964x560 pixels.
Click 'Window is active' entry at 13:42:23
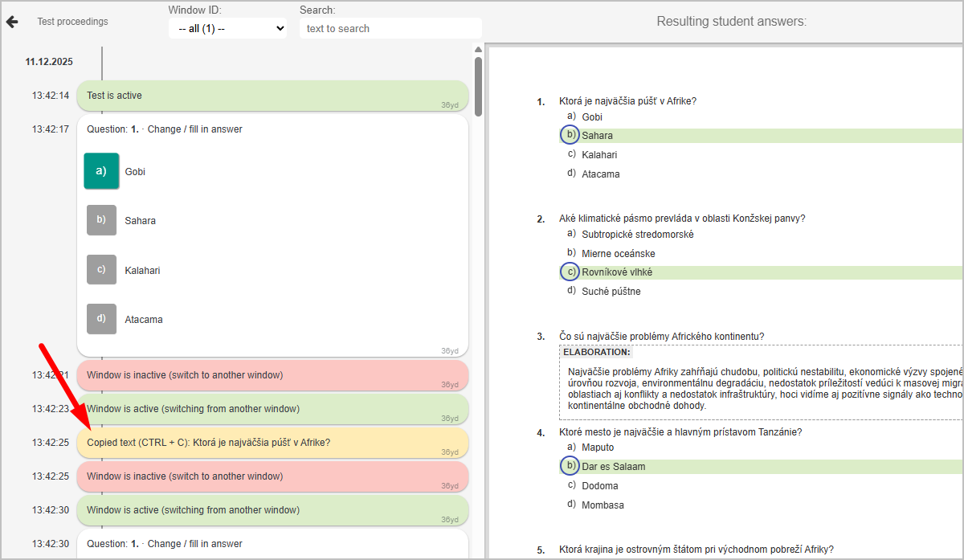tap(272, 409)
